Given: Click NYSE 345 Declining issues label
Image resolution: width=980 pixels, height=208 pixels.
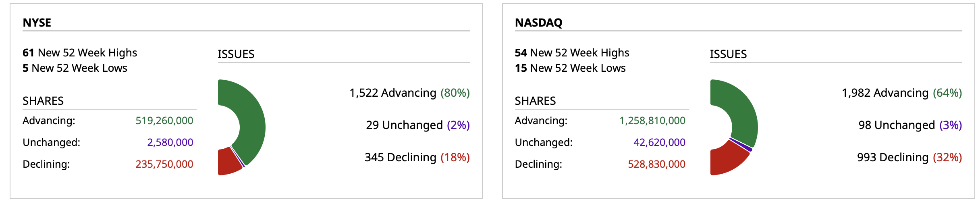Looking at the screenshot, I should 417,158.
